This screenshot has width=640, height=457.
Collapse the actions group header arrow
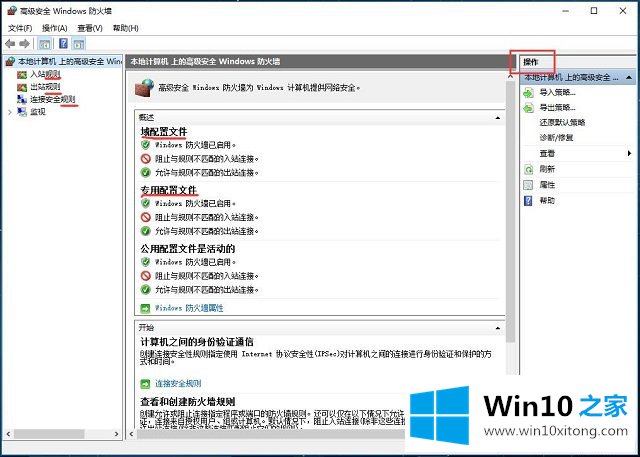pyautogui.click(x=629, y=78)
